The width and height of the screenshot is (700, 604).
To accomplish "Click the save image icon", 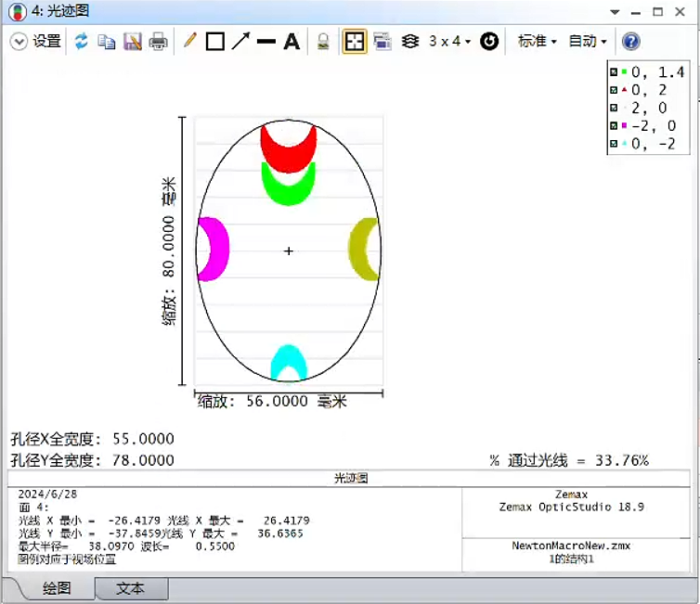I will tap(133, 42).
